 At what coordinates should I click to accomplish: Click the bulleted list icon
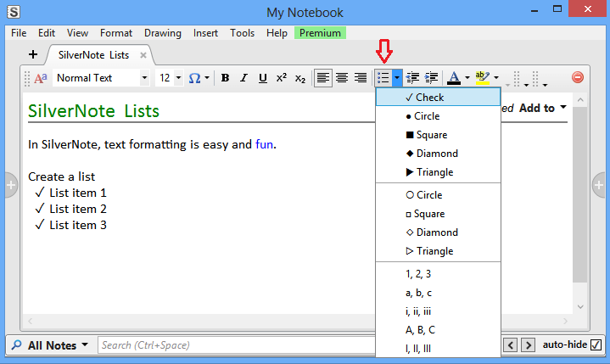[383, 78]
